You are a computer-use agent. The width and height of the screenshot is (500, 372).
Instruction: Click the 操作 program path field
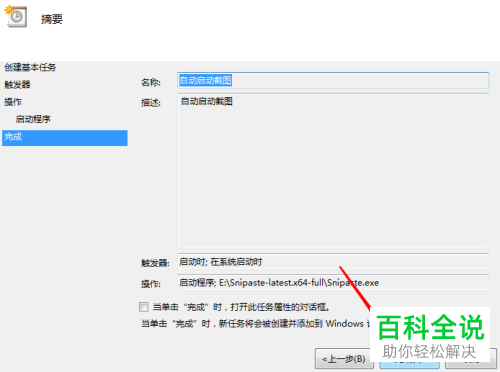[x=333, y=283]
